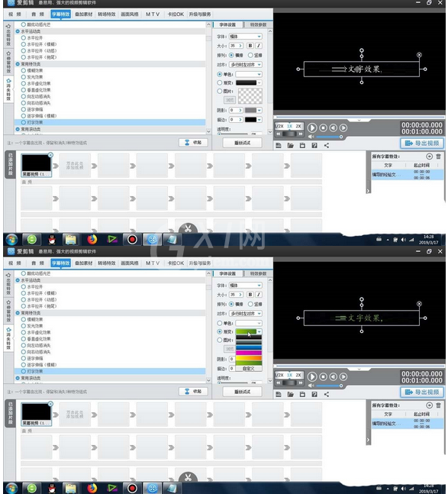Save project with disk icon in lower window

pyautogui.click(x=302, y=394)
